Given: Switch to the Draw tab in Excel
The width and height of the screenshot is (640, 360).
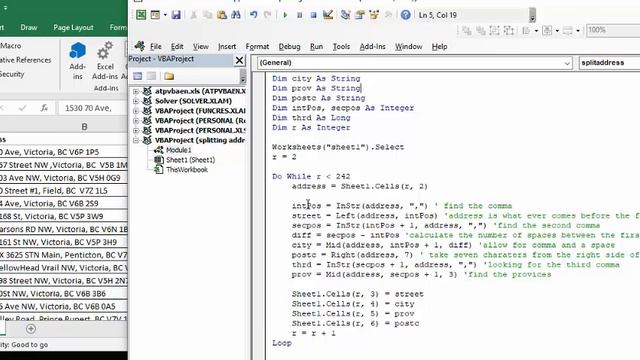Looking at the screenshot, I should 29,27.
